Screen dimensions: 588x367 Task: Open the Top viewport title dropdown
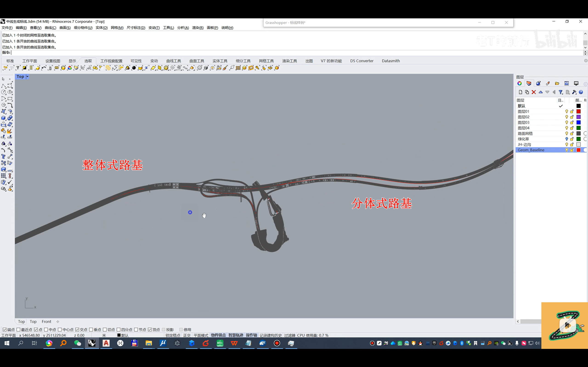[x=28, y=77]
